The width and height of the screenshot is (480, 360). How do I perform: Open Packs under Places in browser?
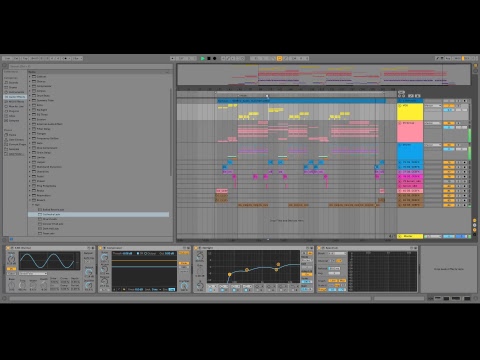tap(12, 135)
